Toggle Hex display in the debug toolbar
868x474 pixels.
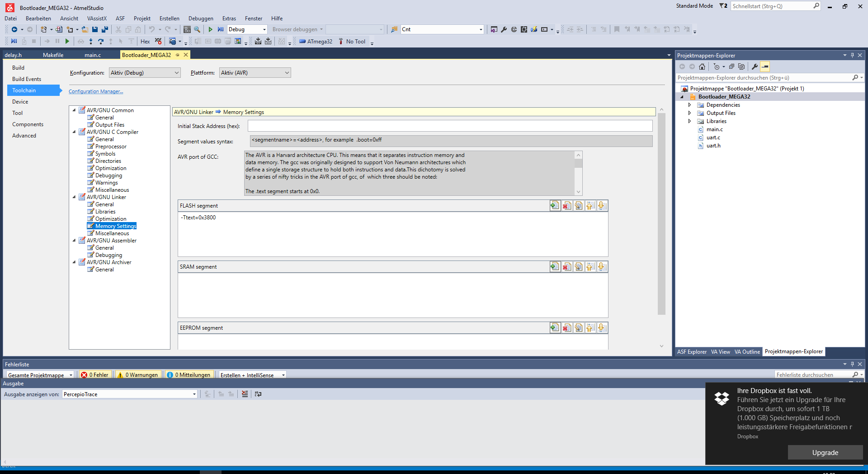tap(145, 42)
